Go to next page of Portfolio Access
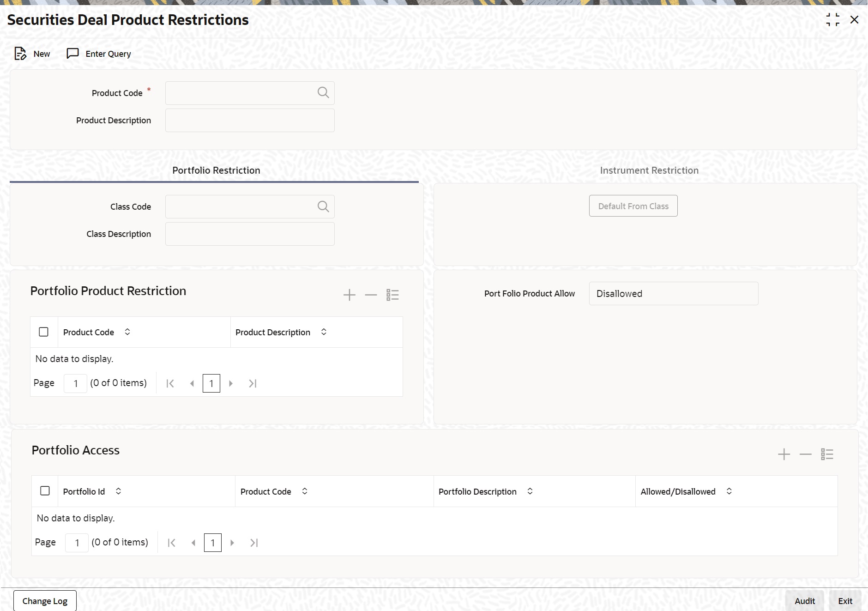 pyautogui.click(x=232, y=543)
